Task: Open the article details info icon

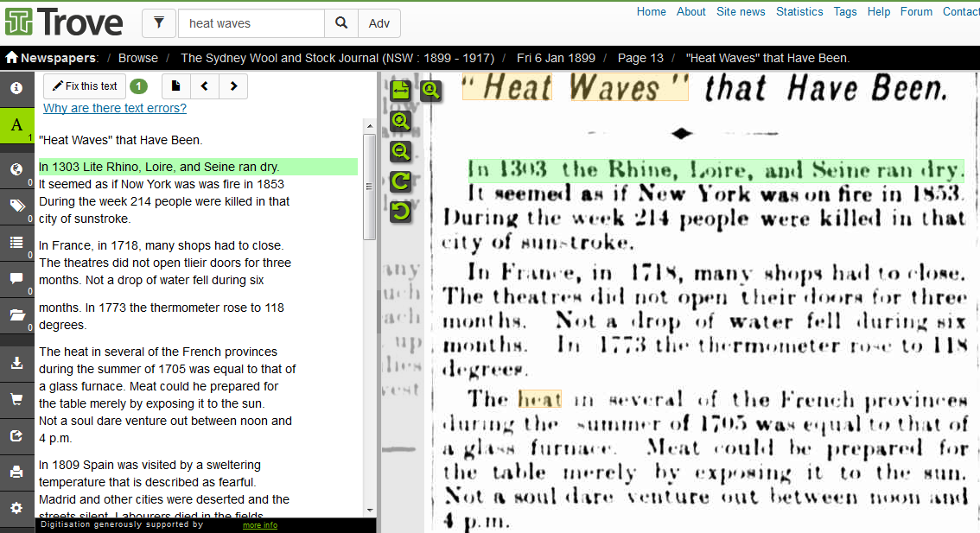Action: 16,88
